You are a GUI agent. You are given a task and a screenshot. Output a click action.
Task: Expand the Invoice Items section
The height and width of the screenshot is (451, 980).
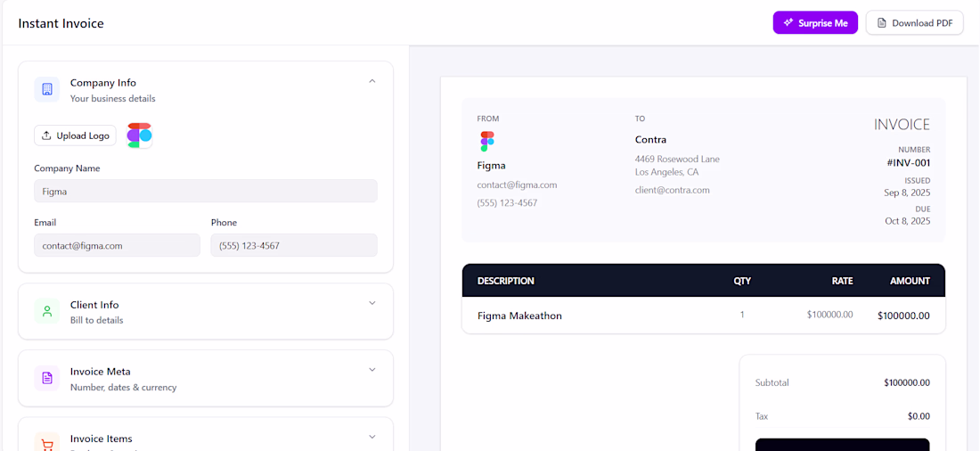pyautogui.click(x=372, y=437)
